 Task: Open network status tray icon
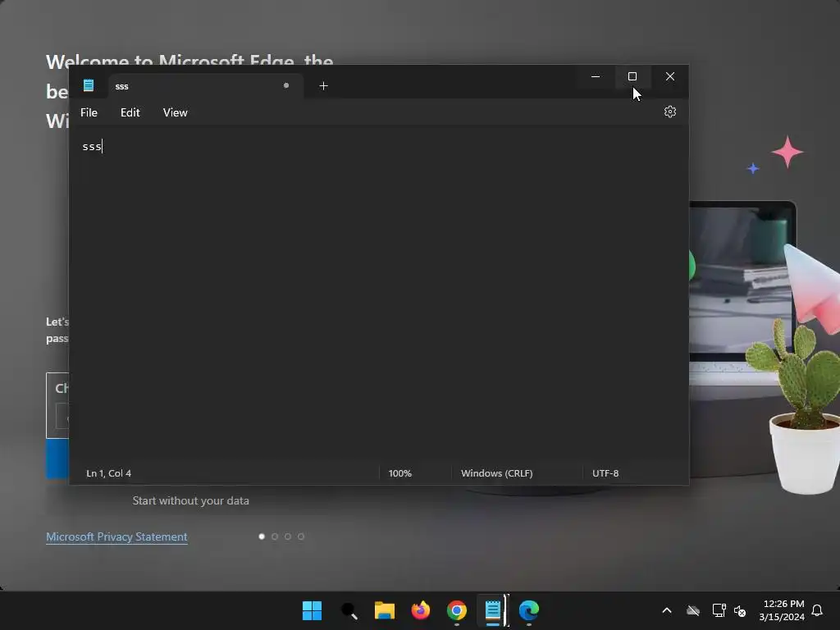click(719, 610)
